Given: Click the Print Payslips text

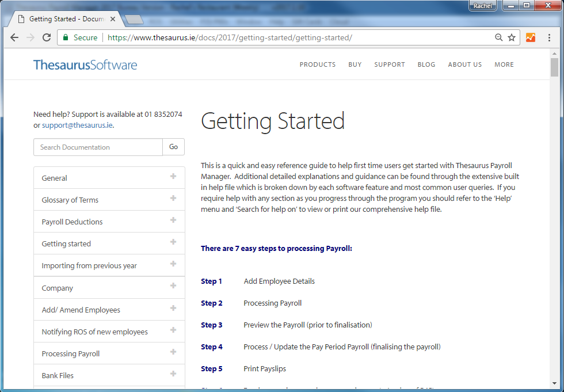Looking at the screenshot, I should pyautogui.click(x=265, y=369).
